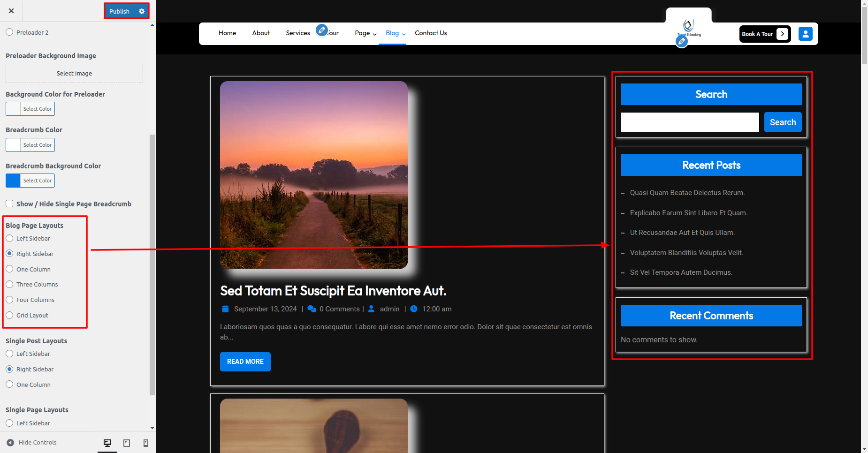Click the Hide Controls collapse arrow icon
The image size is (868, 453).
click(10, 443)
